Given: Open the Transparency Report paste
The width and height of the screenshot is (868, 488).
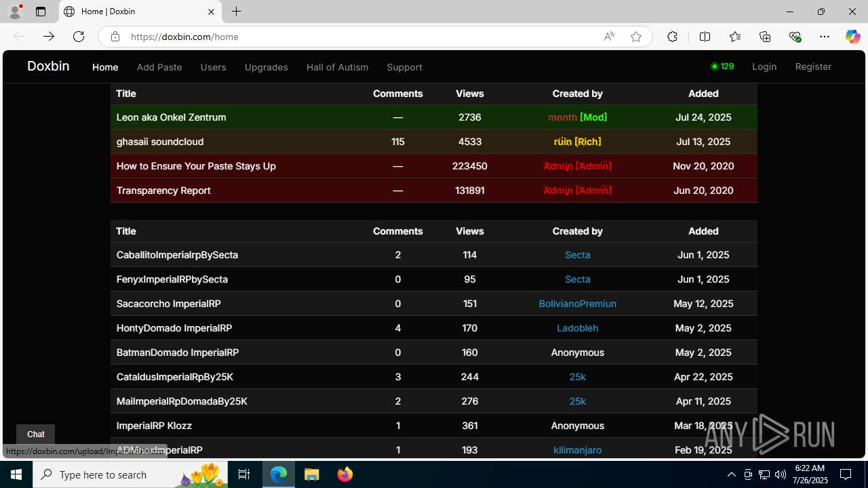Looking at the screenshot, I should point(163,190).
